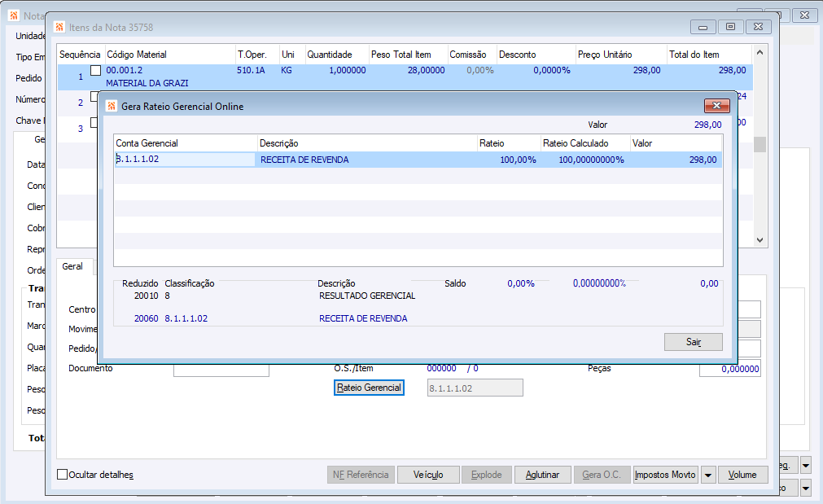Click the Gera O.C. button
Image resolution: width=823 pixels, height=504 pixels.
(602, 475)
